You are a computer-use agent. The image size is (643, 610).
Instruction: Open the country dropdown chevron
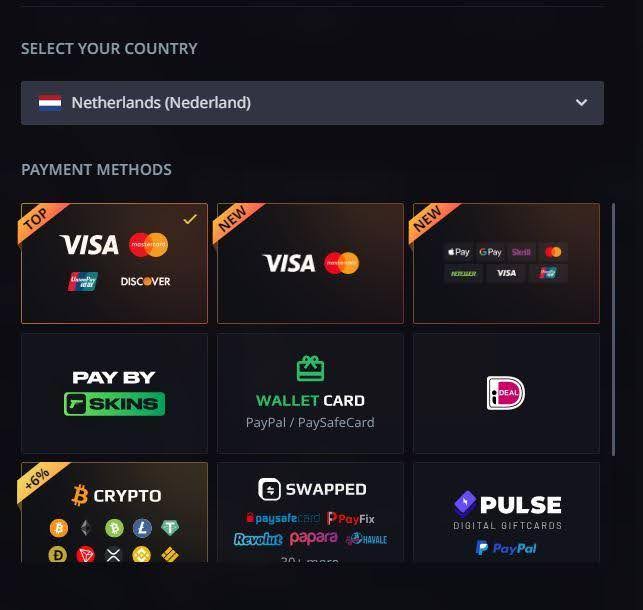pyautogui.click(x=581, y=103)
